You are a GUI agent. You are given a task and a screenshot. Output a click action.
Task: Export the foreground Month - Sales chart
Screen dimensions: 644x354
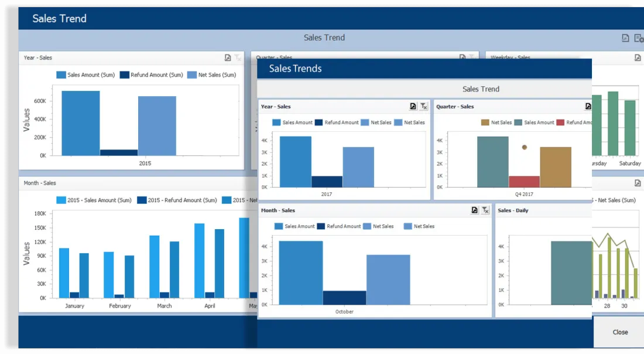pos(474,210)
